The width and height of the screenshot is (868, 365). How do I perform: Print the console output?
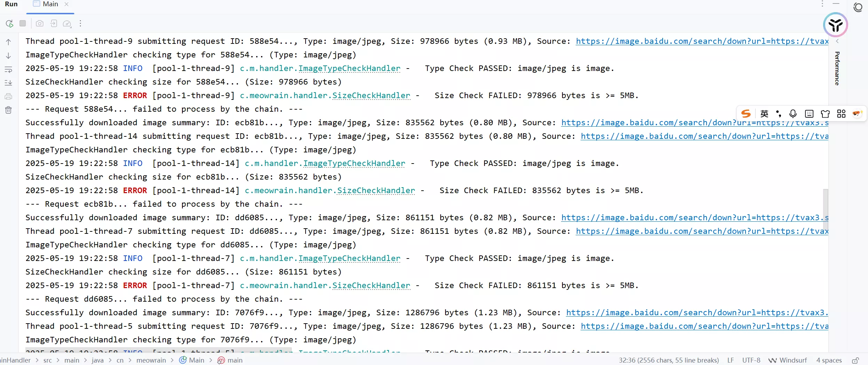(x=8, y=96)
